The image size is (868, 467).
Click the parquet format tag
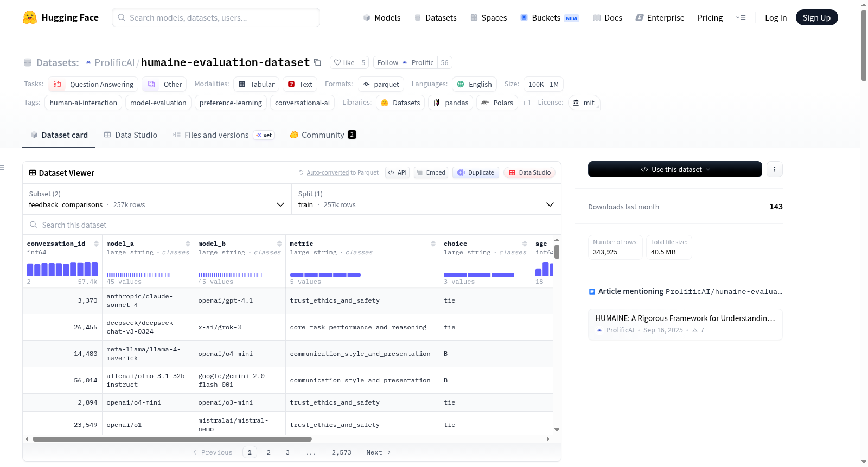click(381, 84)
